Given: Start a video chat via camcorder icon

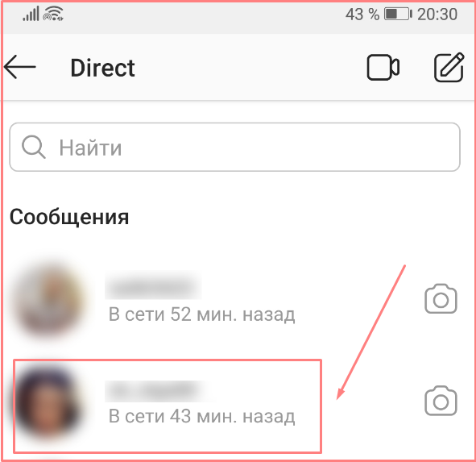Looking at the screenshot, I should click(x=383, y=67).
